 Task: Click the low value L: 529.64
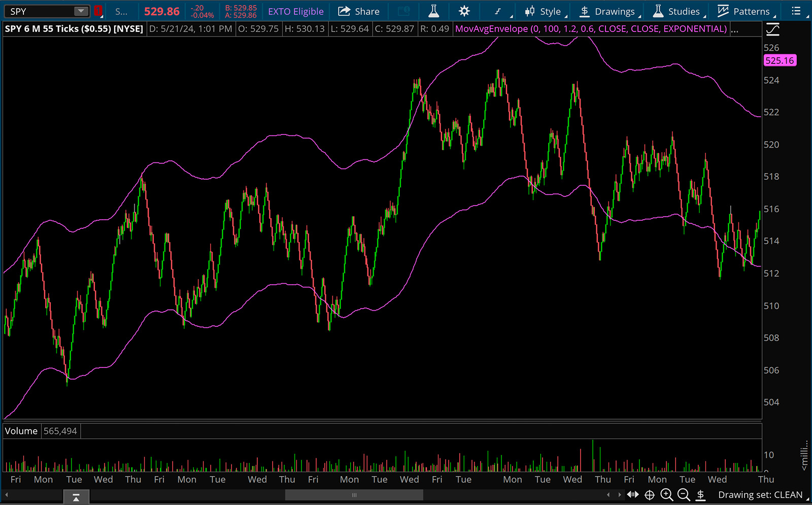pyautogui.click(x=350, y=29)
